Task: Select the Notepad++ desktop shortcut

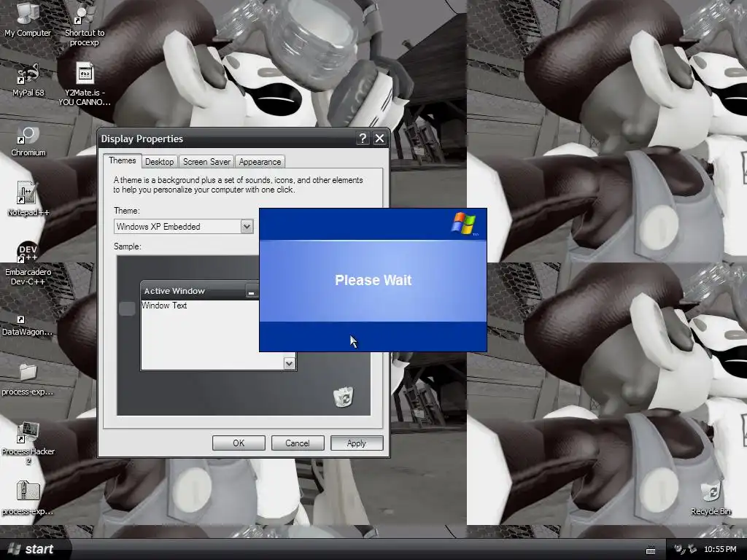Action: click(x=28, y=199)
